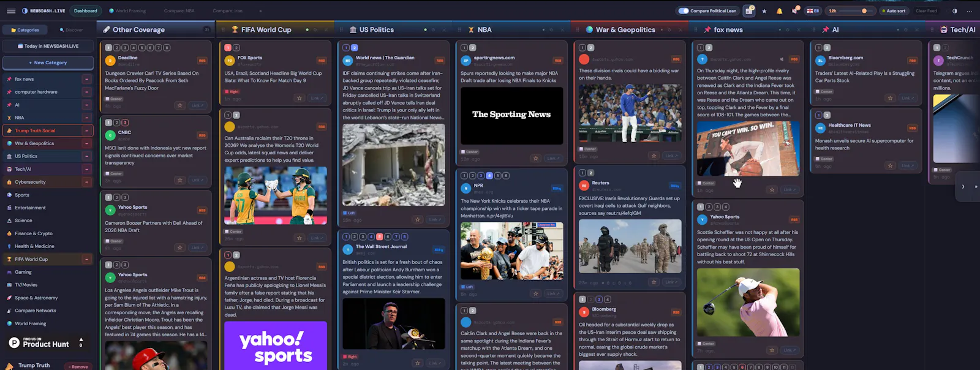Toggle dark/light contrast theme icon
The image size is (980, 370).
(954, 11)
